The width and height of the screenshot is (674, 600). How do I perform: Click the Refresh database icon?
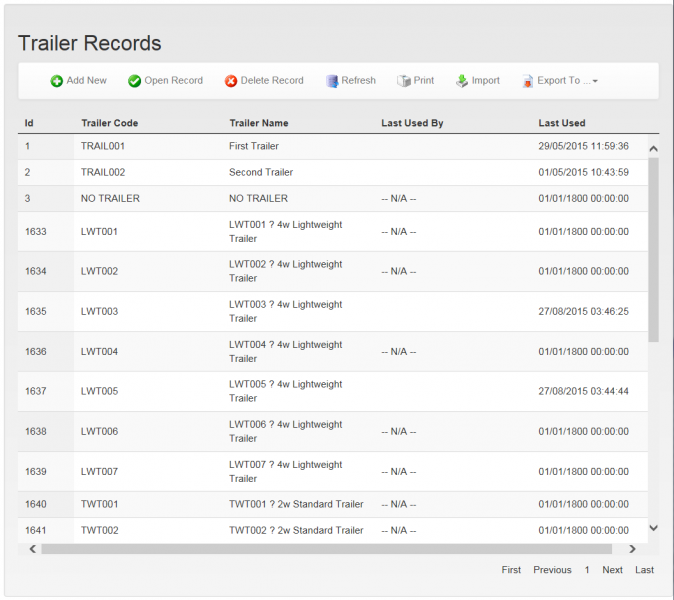332,81
